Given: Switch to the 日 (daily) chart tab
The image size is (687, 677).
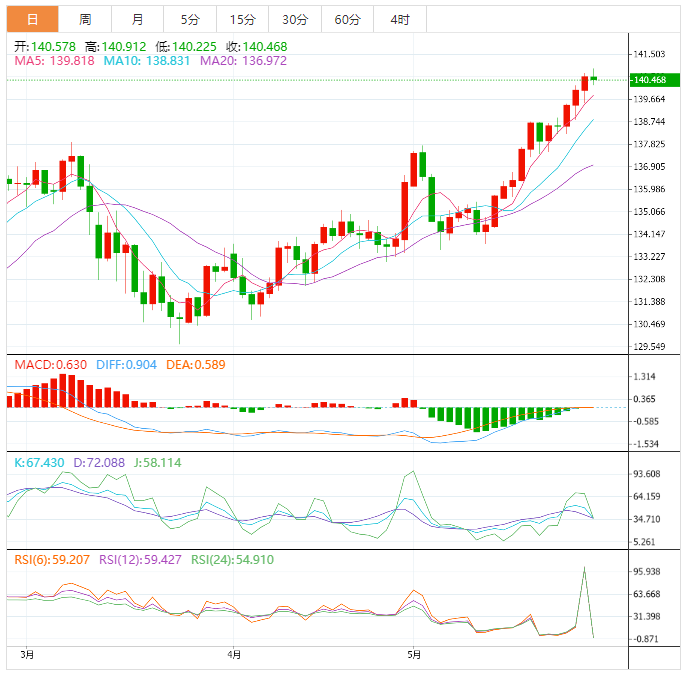Looking at the screenshot, I should point(33,19).
